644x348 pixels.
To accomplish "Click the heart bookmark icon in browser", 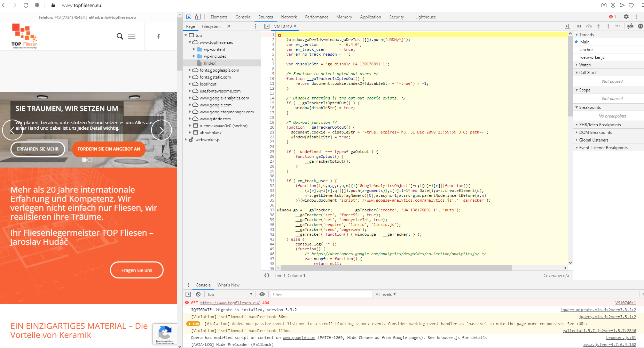I will point(631,5).
